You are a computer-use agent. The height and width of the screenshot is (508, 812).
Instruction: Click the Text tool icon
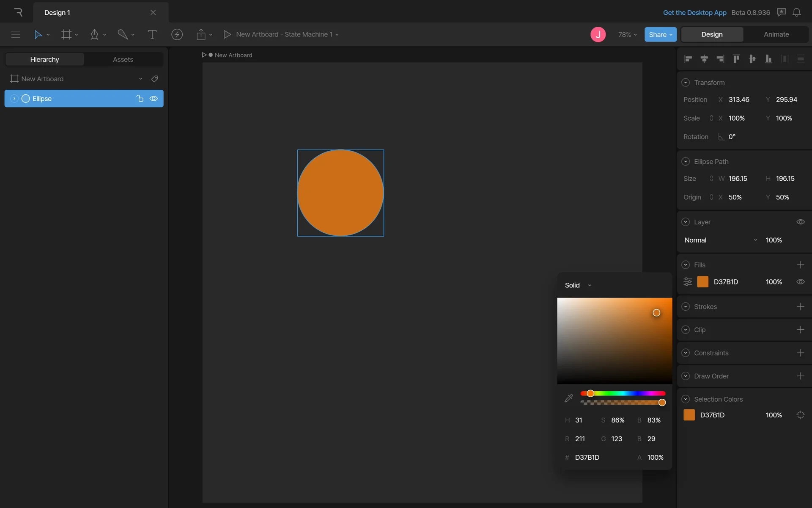coord(152,35)
